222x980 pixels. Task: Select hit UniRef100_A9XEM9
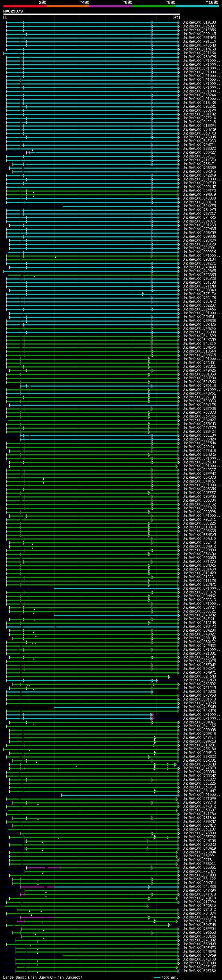click(199, 183)
